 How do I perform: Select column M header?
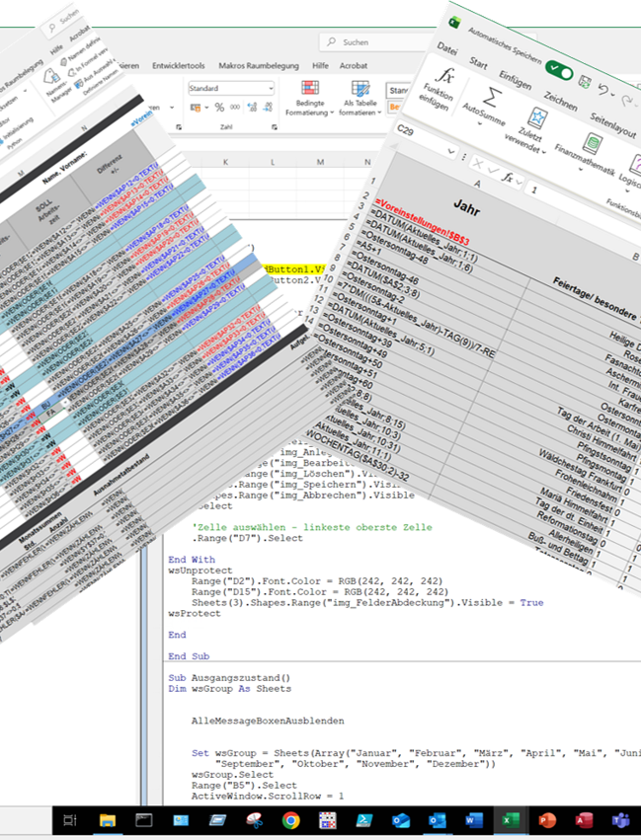[x=320, y=162]
